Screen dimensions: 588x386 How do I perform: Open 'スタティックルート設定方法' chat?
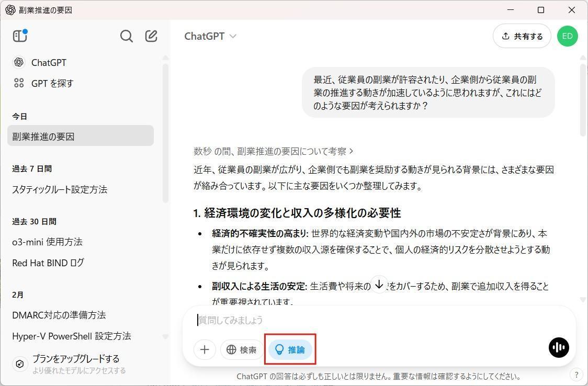pos(60,190)
